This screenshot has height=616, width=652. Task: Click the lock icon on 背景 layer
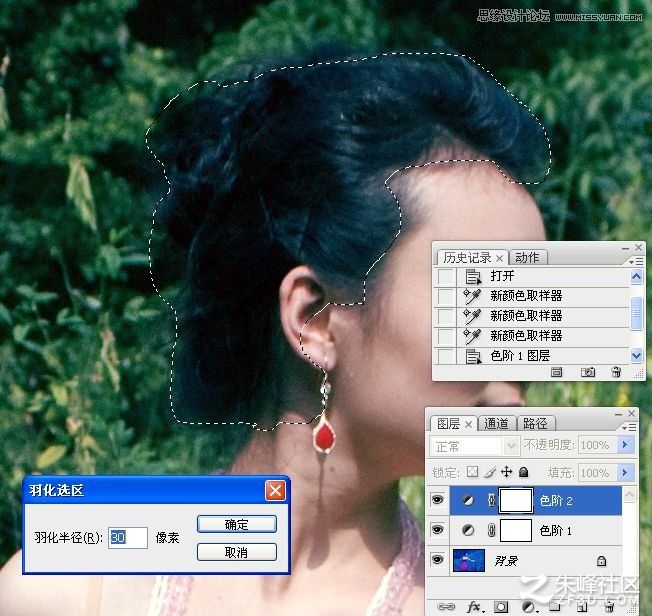coord(601,561)
